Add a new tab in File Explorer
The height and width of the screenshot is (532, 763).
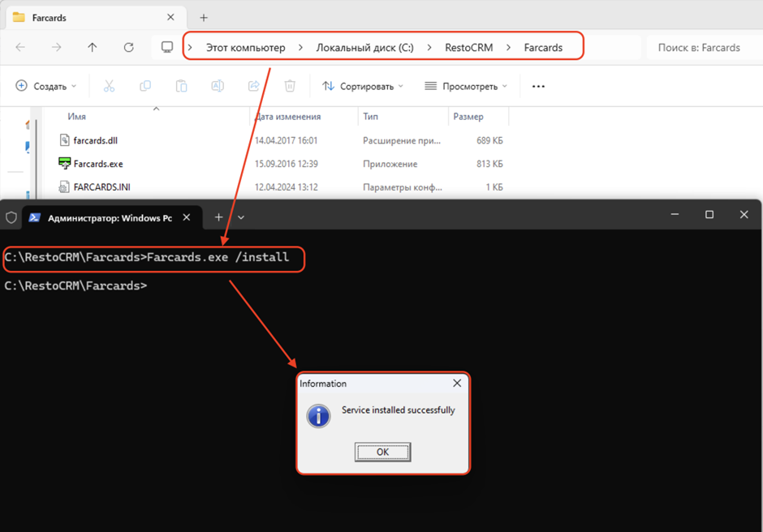tap(204, 17)
